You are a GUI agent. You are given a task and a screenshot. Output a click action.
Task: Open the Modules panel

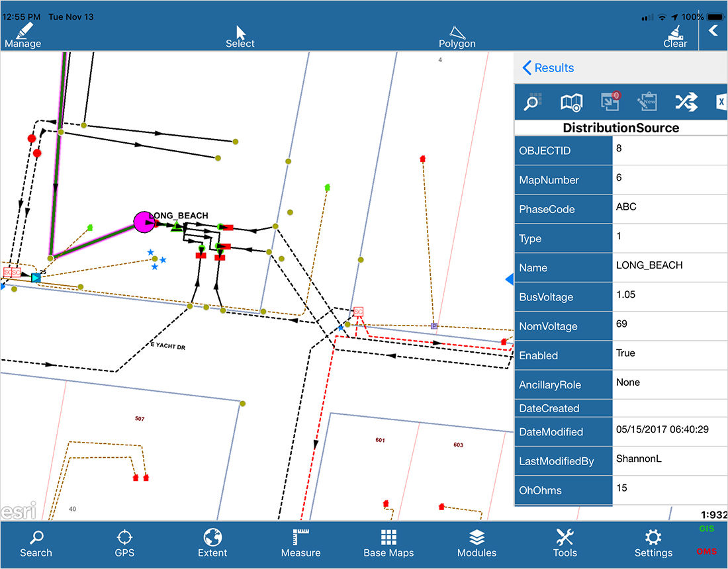coord(477,543)
